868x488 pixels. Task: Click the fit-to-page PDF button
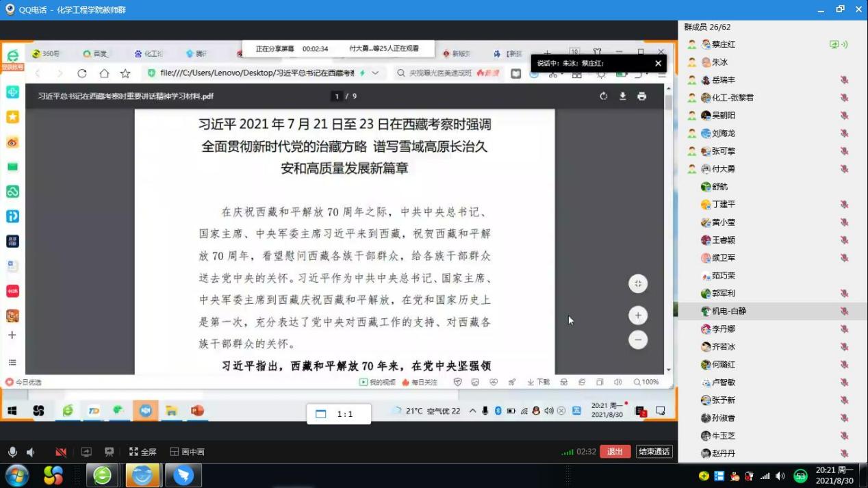click(x=637, y=284)
